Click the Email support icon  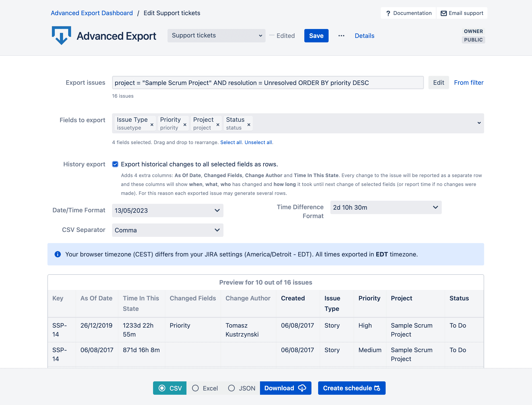tap(444, 13)
